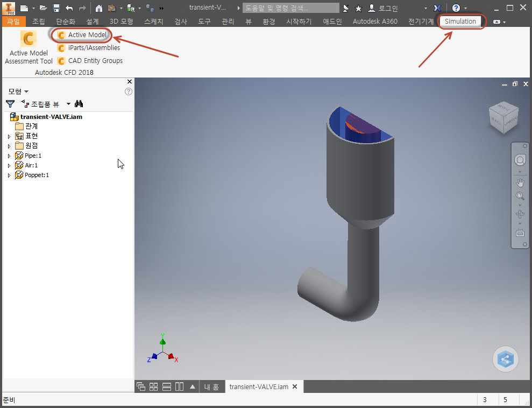Open dropdown arrow beside envelope icon
532x408 pixels.
pyautogui.click(x=121, y=8)
